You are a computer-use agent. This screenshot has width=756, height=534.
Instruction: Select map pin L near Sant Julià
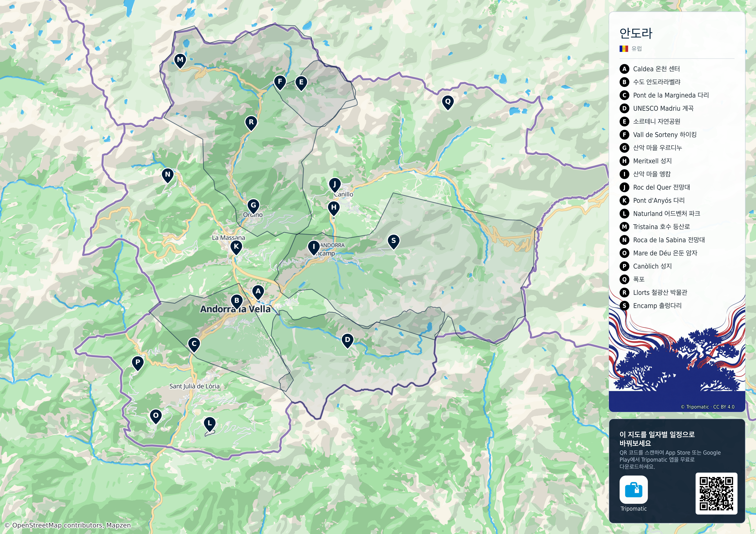coord(210,424)
